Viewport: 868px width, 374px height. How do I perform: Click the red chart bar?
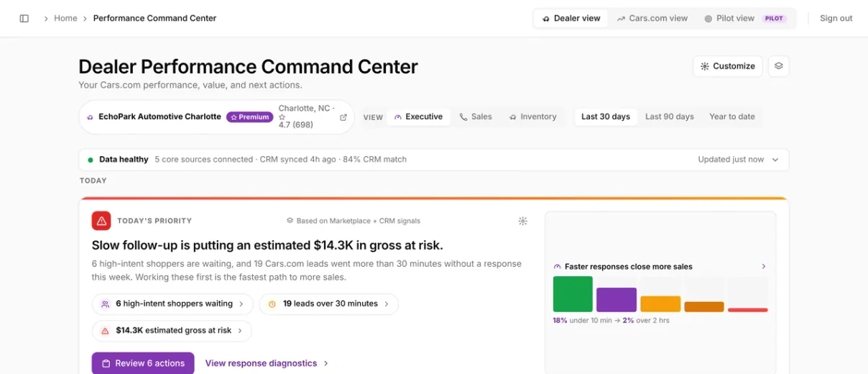[x=748, y=310]
